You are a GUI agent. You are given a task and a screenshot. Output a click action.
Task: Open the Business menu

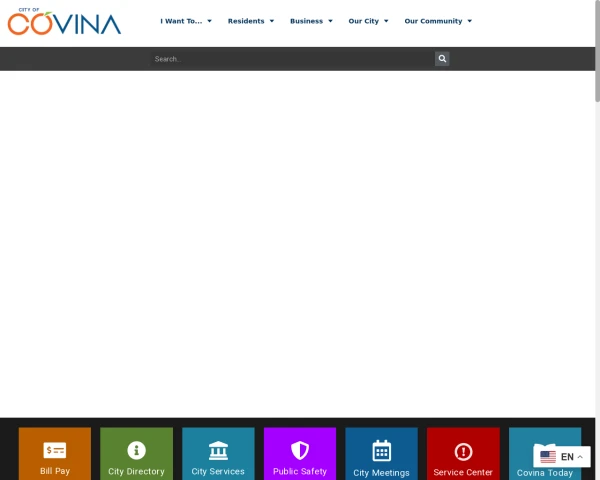307,21
